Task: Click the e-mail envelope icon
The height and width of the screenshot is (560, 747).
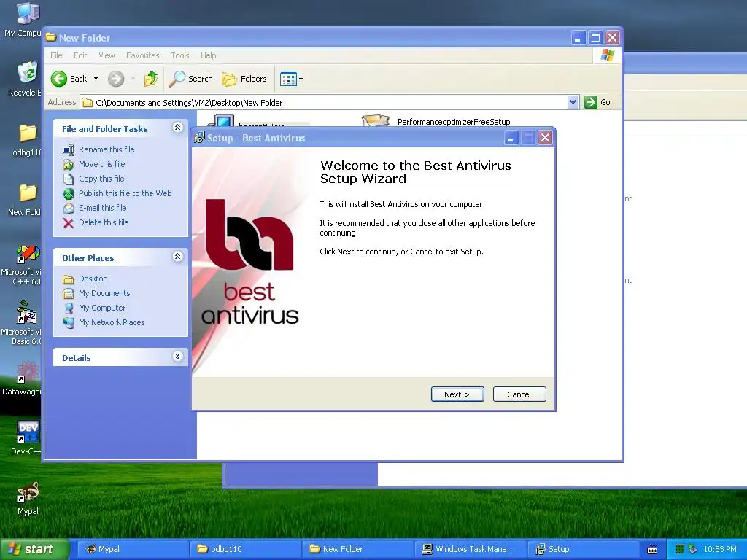Action: [x=69, y=208]
